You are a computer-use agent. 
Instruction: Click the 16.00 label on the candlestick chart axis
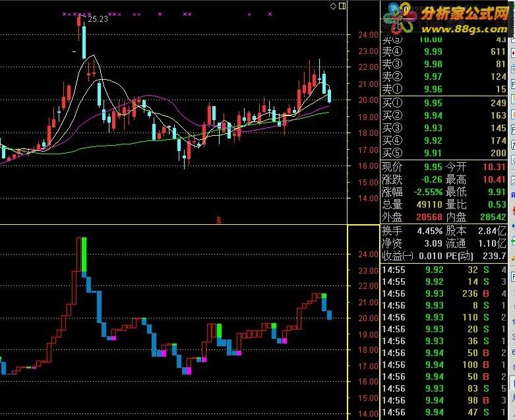(x=368, y=166)
